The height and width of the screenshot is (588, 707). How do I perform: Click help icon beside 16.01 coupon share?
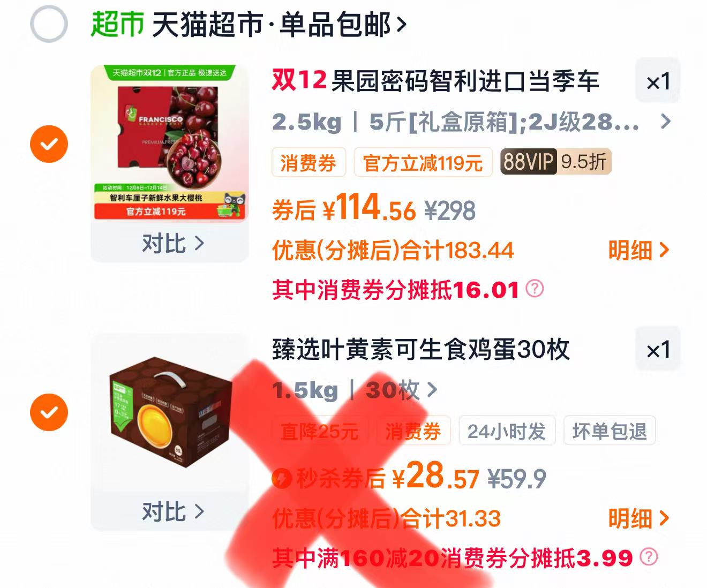tap(535, 289)
